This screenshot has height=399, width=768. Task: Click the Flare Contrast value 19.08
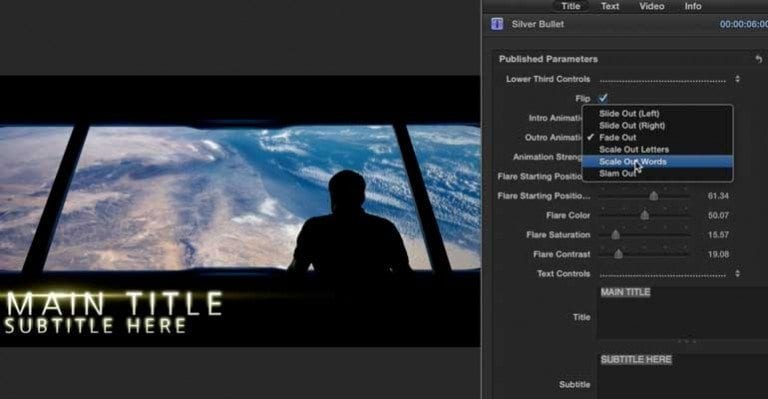pos(718,254)
